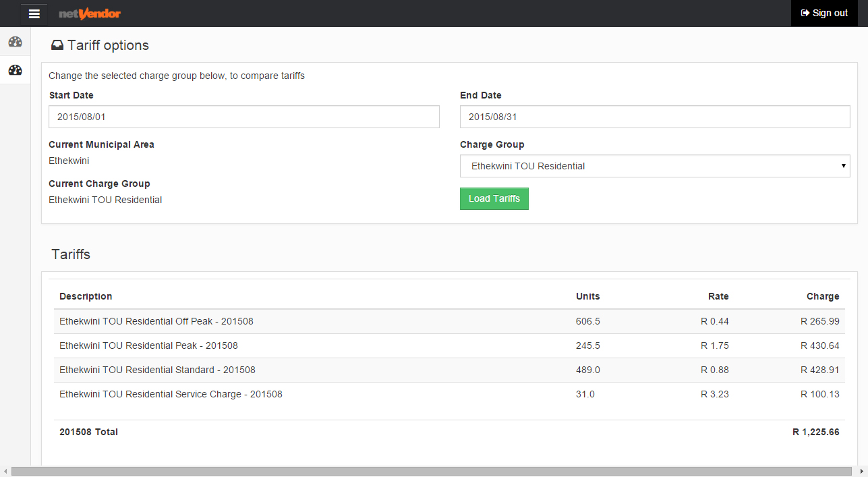The width and height of the screenshot is (868, 477).
Task: Focus the End Date field
Action: (655, 117)
